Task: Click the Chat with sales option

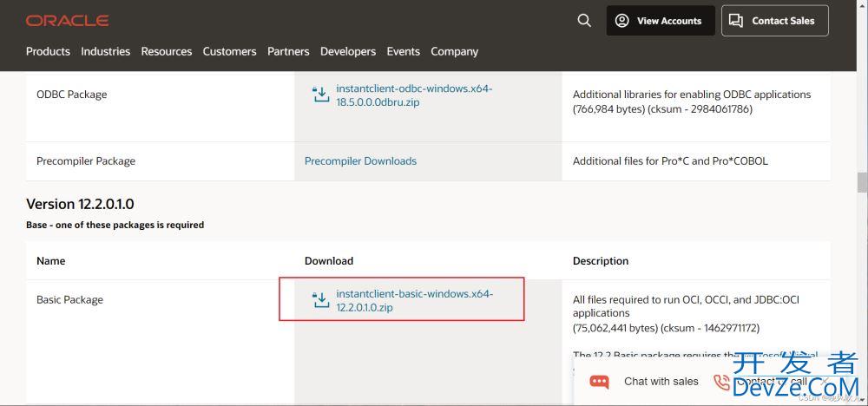Action: pos(661,381)
